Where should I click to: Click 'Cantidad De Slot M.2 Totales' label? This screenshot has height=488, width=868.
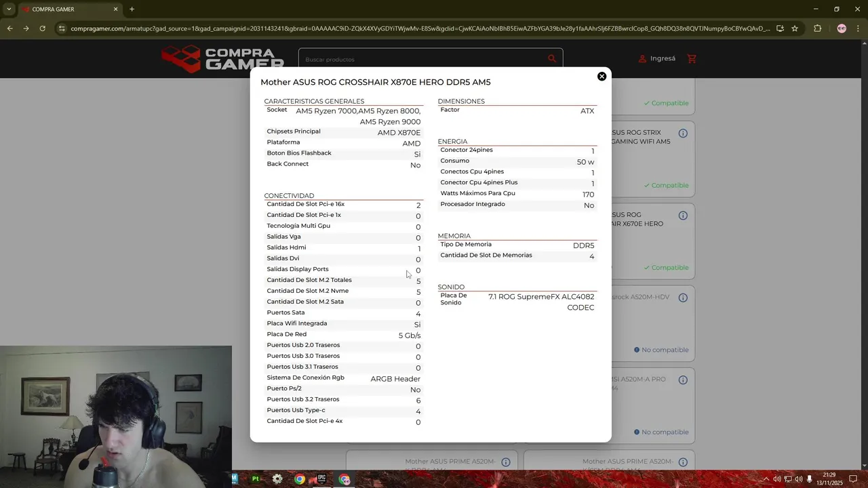[x=309, y=280]
